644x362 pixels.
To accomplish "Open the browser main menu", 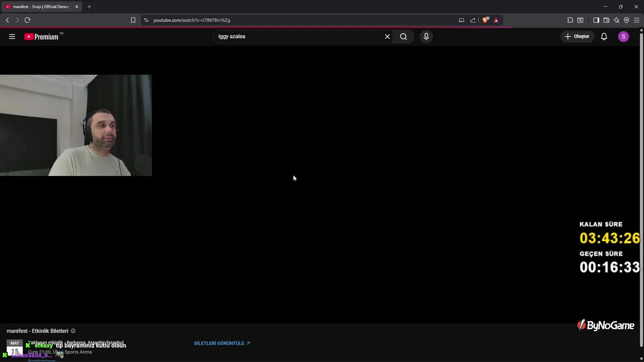I will coord(636,20).
